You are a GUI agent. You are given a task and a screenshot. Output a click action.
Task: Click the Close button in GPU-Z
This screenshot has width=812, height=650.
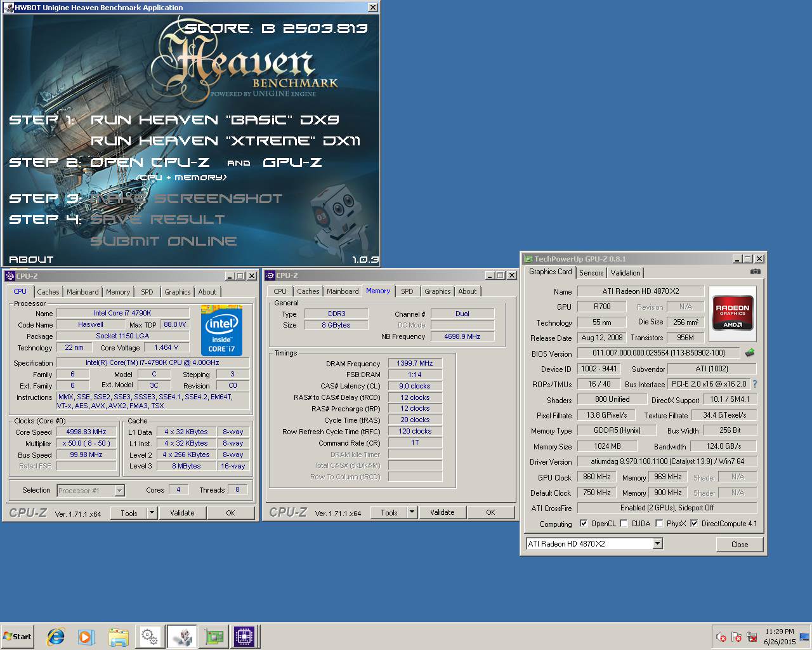tap(740, 544)
